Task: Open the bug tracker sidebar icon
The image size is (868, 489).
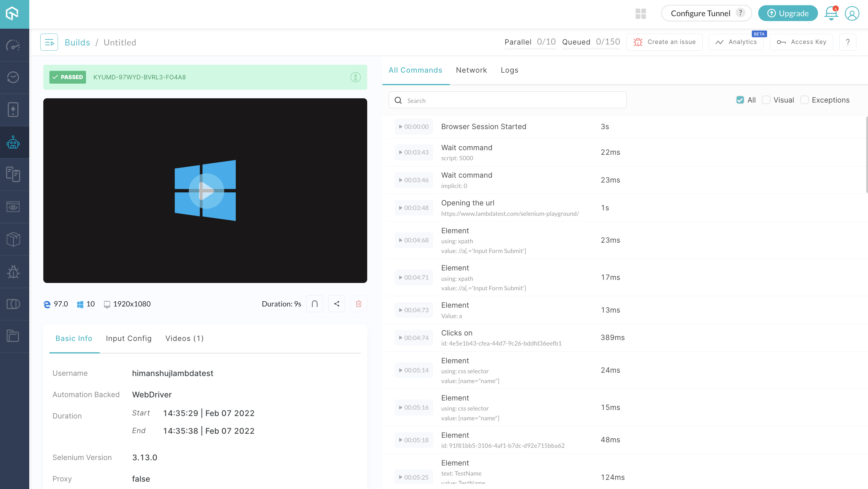Action: click(x=13, y=271)
